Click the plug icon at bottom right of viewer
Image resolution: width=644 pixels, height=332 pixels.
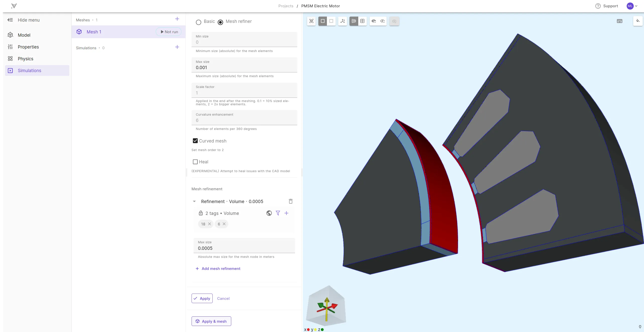pyautogui.click(x=640, y=327)
